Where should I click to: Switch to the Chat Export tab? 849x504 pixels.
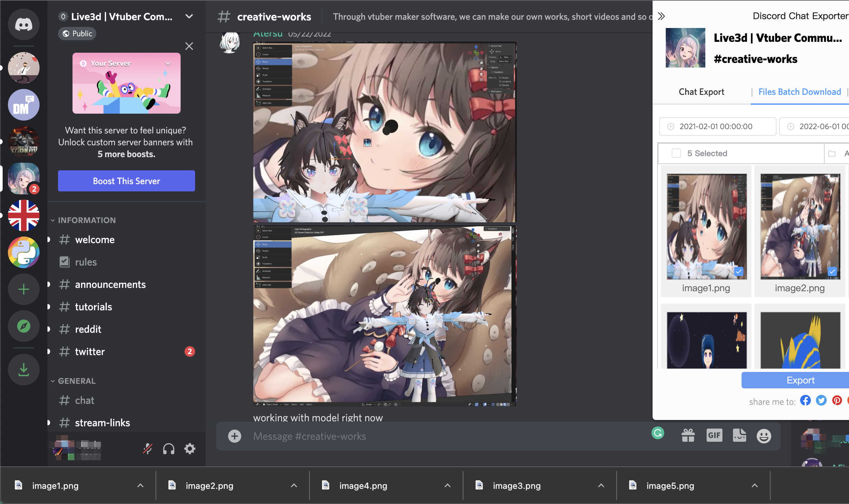(702, 92)
